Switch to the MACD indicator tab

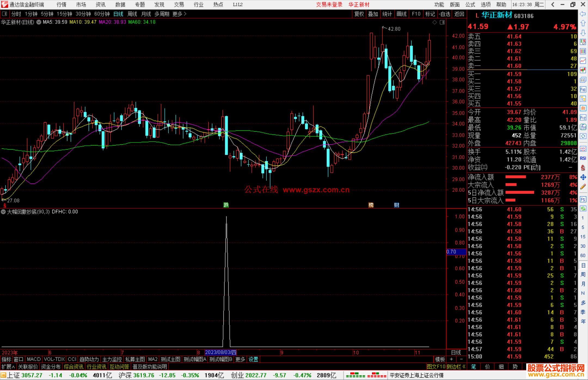[x=33, y=359]
